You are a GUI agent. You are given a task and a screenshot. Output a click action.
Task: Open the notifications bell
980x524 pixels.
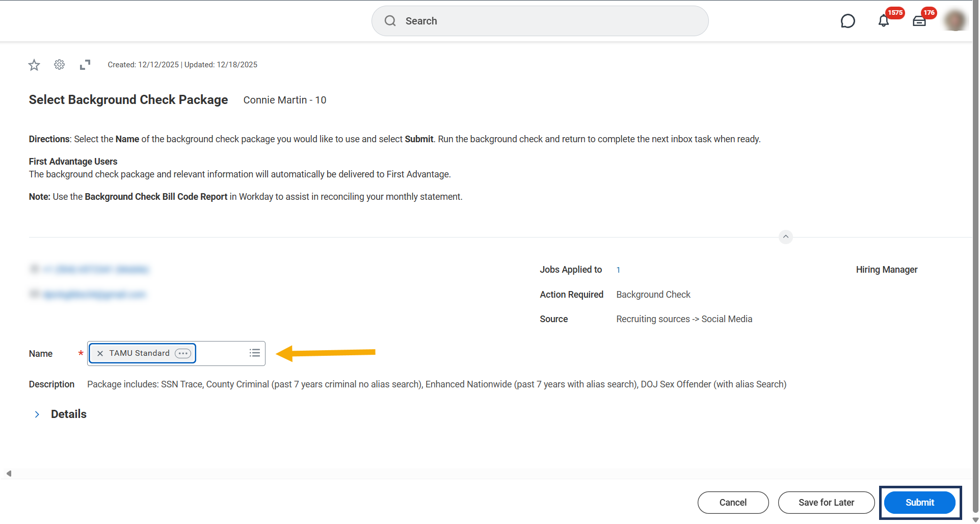(884, 21)
